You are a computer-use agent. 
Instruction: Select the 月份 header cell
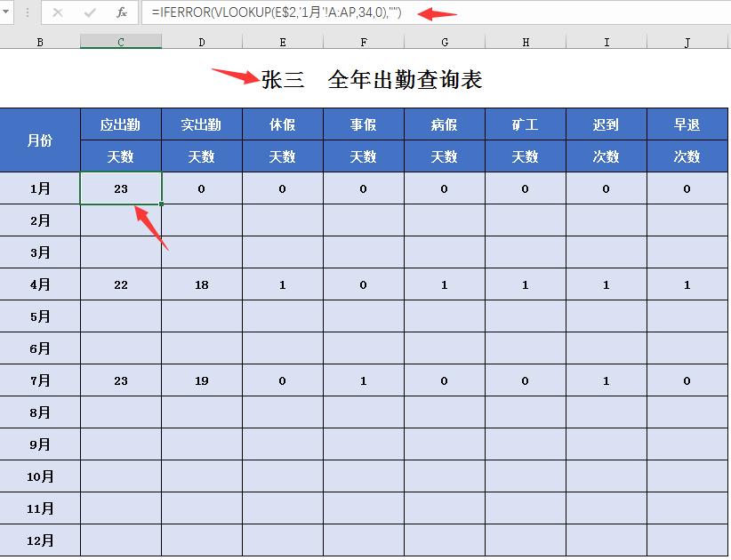pos(40,140)
